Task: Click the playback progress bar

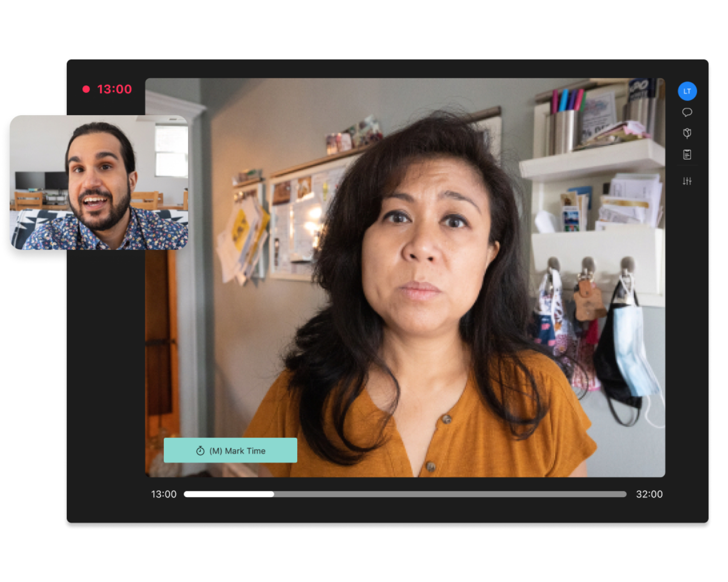Action: (x=405, y=494)
